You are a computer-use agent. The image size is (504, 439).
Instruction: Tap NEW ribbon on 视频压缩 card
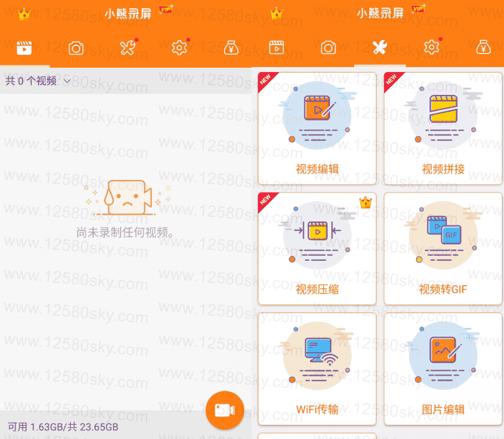tap(266, 201)
